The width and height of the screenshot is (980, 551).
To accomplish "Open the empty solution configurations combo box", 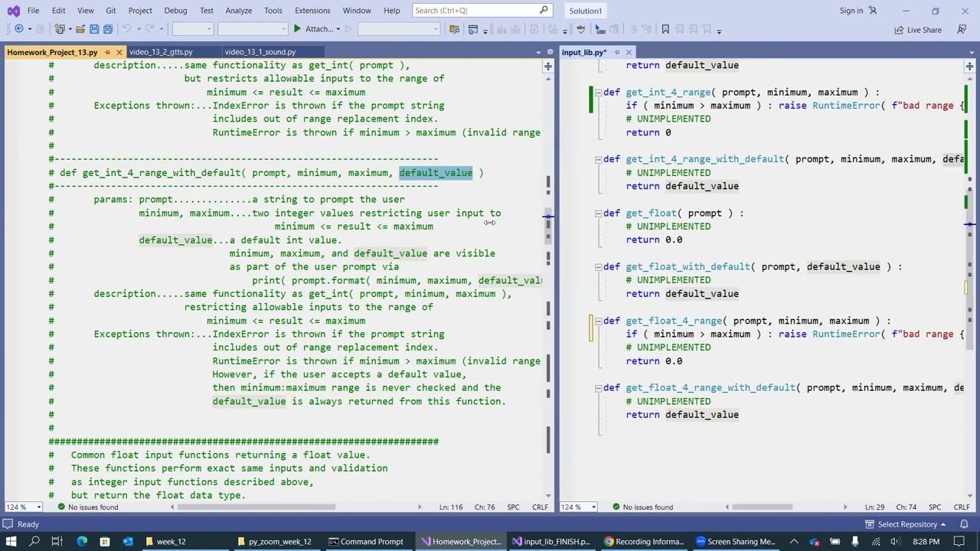I will 192,29.
